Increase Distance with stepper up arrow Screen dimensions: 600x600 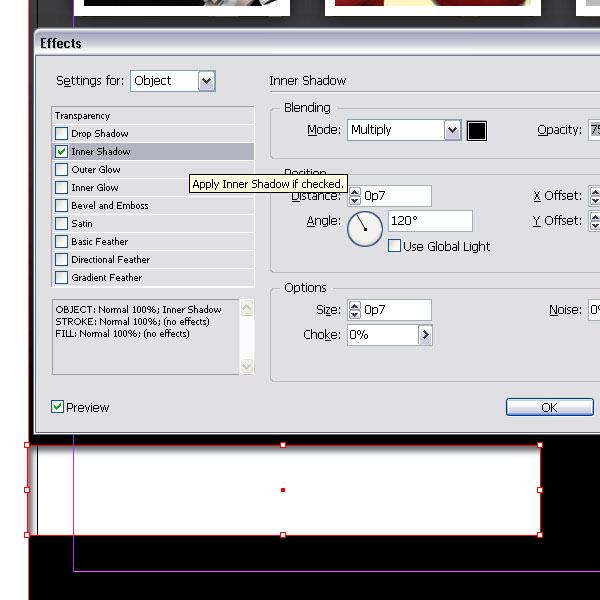tap(355, 192)
